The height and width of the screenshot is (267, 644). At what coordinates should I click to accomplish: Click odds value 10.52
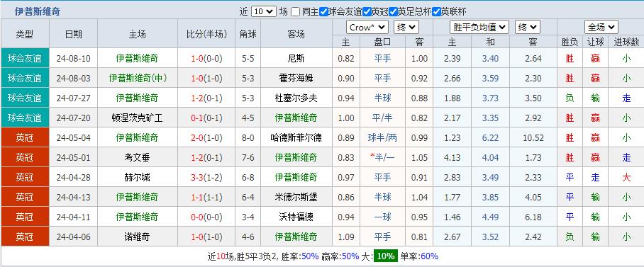click(533, 138)
